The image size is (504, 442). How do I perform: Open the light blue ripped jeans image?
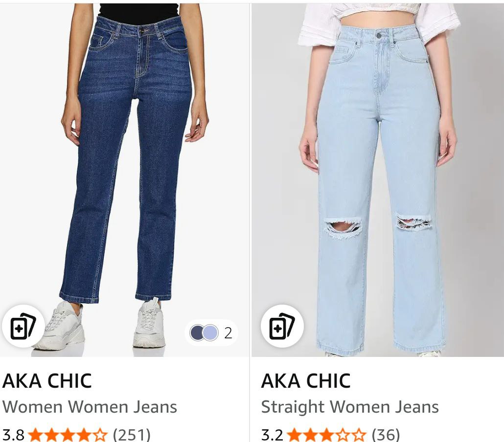pos(378,180)
